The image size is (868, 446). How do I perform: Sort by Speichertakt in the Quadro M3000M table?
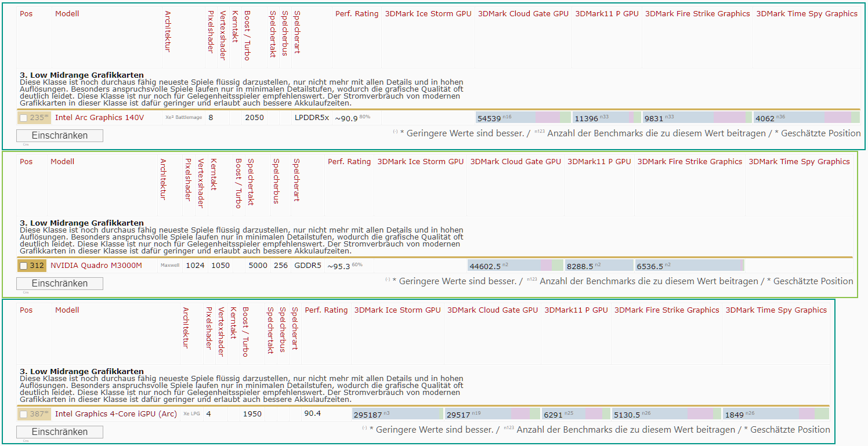point(251,182)
